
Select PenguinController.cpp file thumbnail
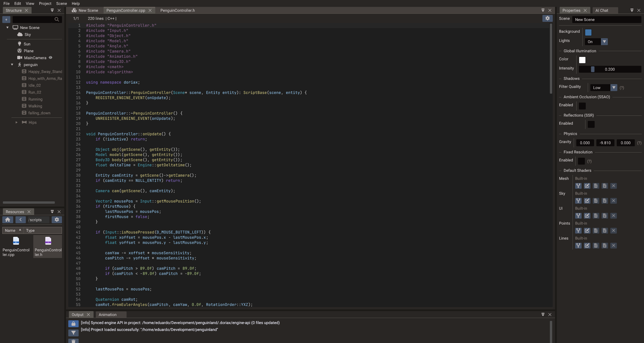pos(16,246)
